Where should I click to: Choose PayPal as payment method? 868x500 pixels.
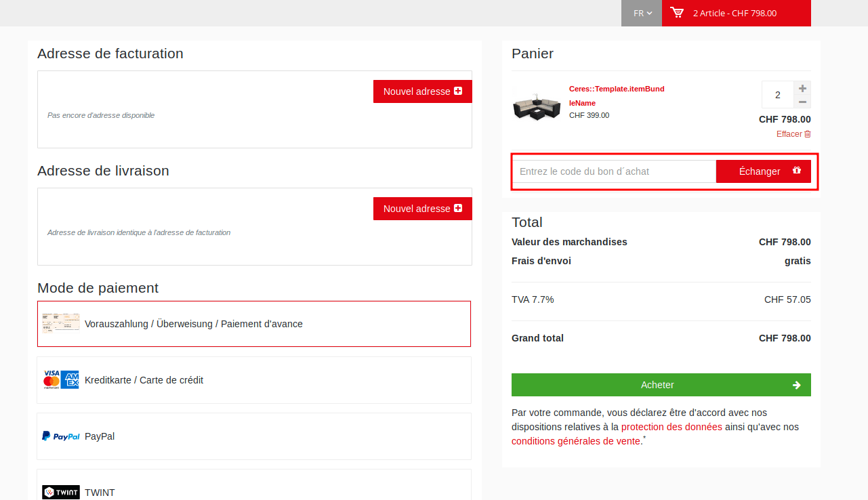coord(254,436)
